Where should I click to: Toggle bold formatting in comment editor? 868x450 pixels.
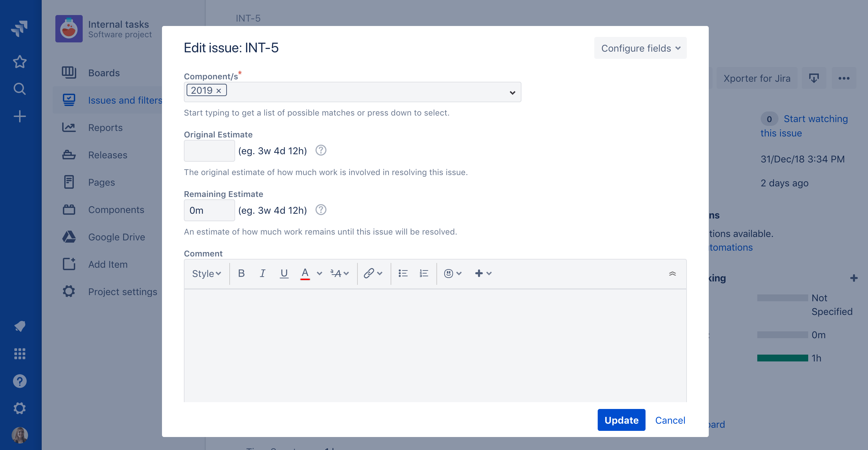241,273
